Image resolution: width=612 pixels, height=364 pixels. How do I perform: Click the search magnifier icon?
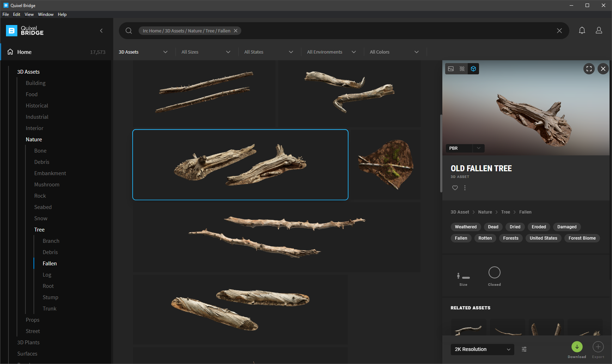pos(129,31)
